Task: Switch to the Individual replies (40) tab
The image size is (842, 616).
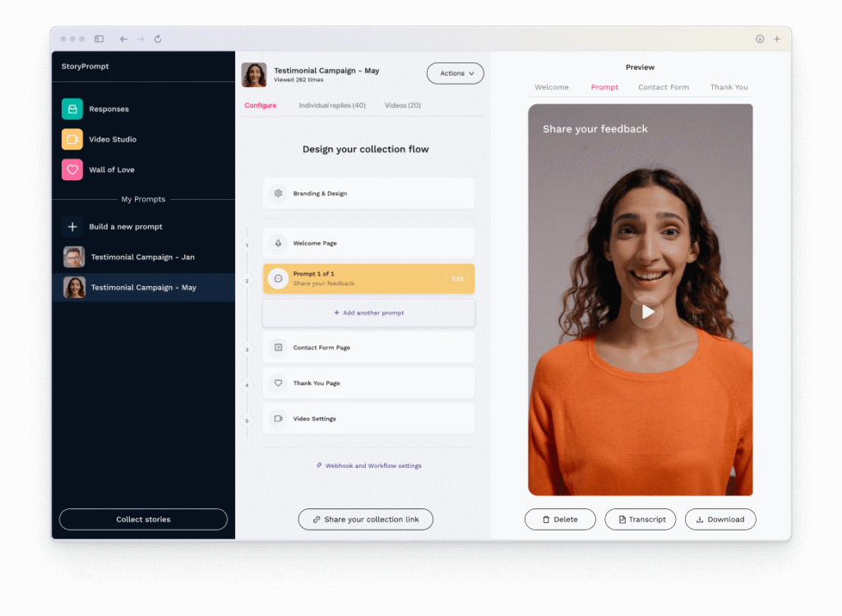Action: click(332, 105)
